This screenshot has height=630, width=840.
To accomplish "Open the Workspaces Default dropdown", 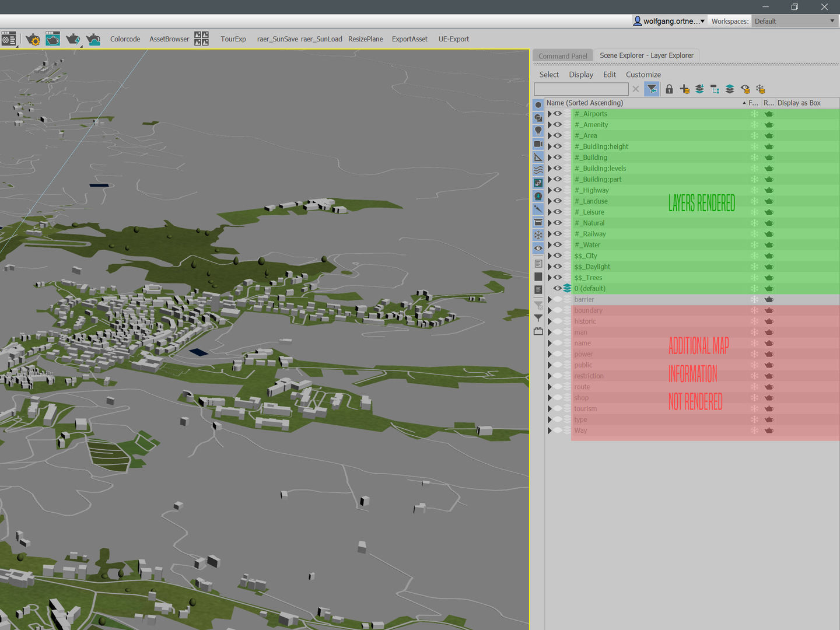I will [x=794, y=21].
